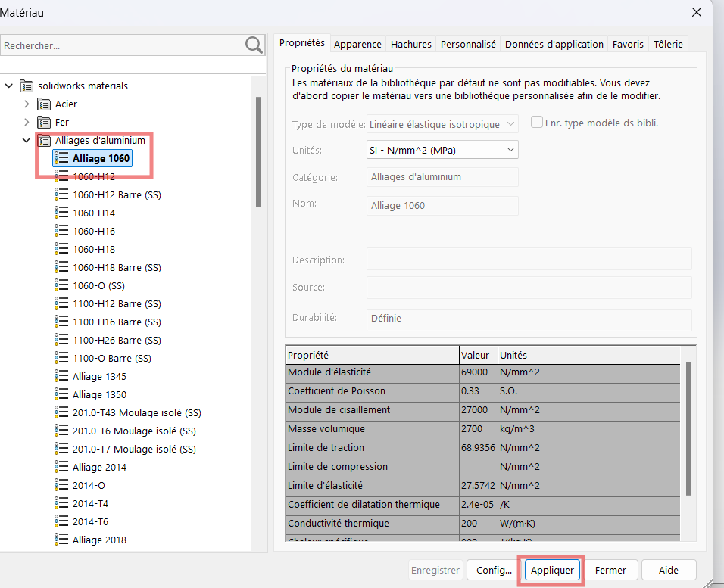The height and width of the screenshot is (588, 724).
Task: Click the material icon beside 1060-H18
Action: [61, 249]
